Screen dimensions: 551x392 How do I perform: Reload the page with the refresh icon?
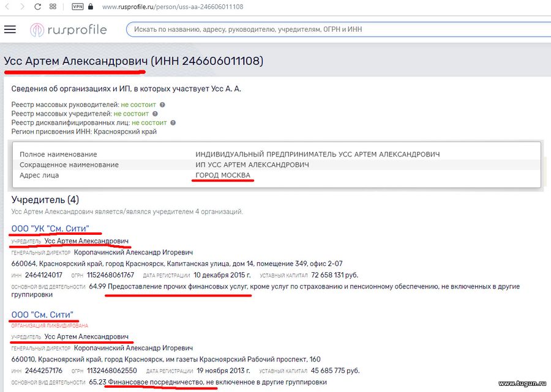37,7
